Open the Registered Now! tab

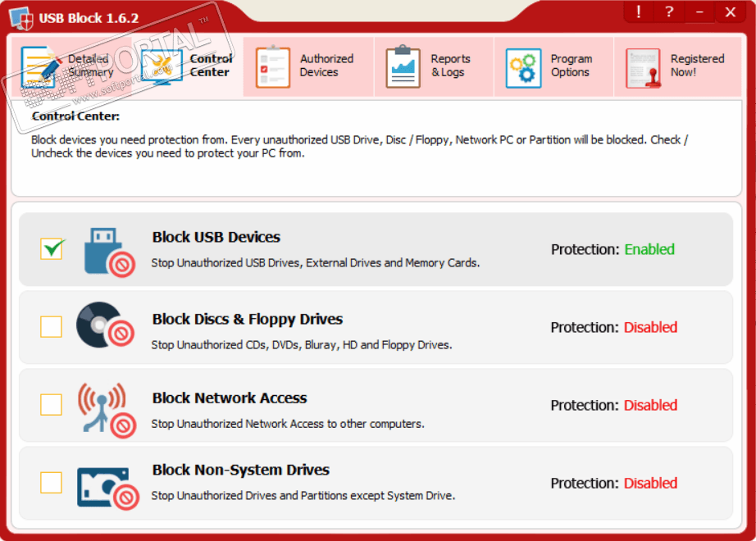coord(677,66)
